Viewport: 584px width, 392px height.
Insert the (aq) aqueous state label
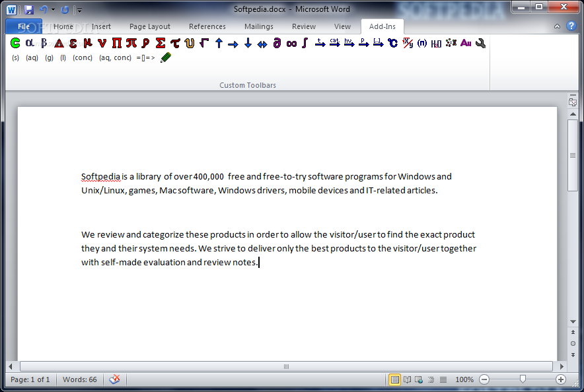point(32,57)
